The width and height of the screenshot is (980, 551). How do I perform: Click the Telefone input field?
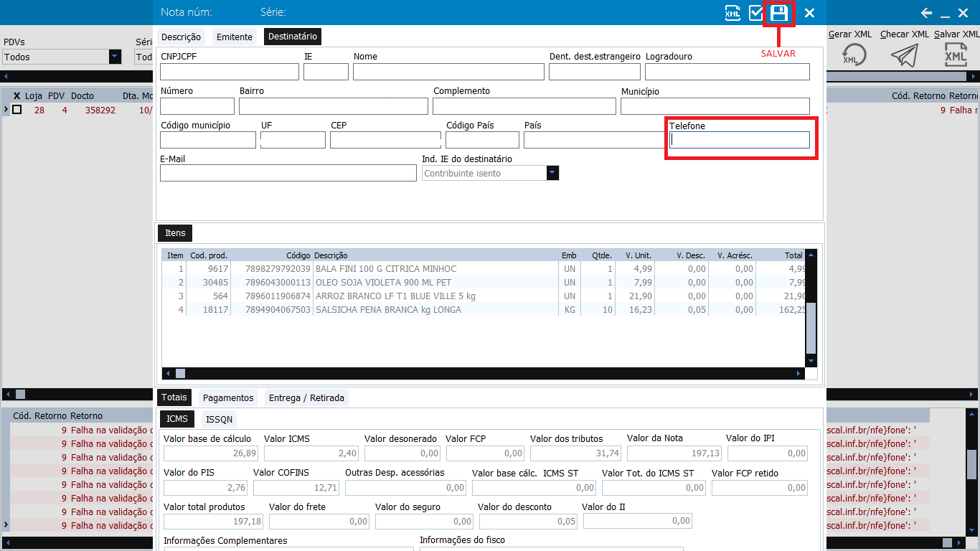740,140
